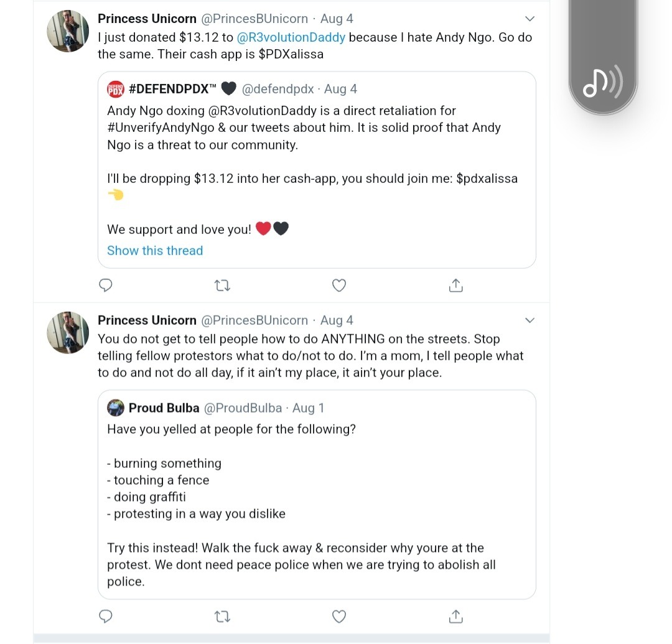The width and height of the screenshot is (672, 644).
Task: Like the first tweet about Andy Ngo
Action: tap(338, 286)
